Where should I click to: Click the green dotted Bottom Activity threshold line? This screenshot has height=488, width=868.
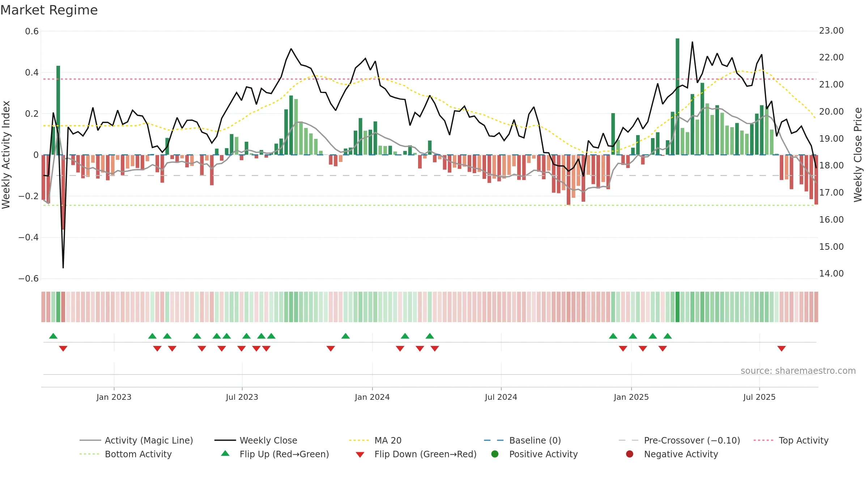click(x=429, y=205)
